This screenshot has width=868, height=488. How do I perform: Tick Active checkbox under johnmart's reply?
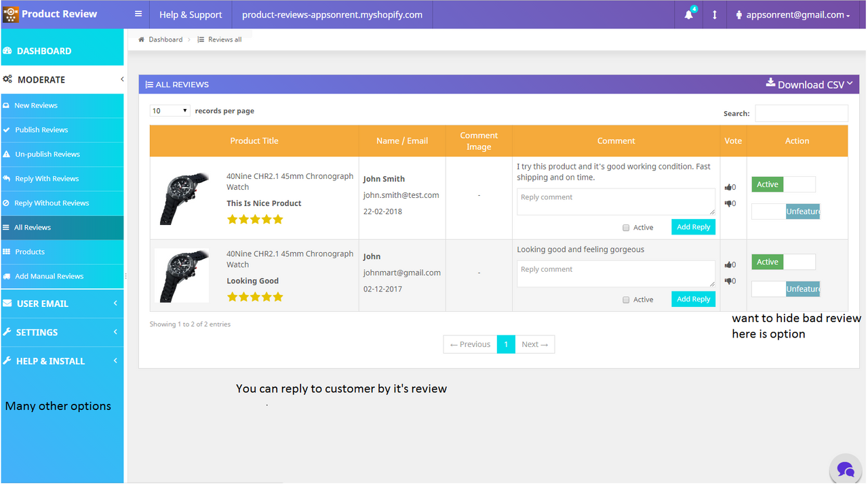tap(626, 300)
